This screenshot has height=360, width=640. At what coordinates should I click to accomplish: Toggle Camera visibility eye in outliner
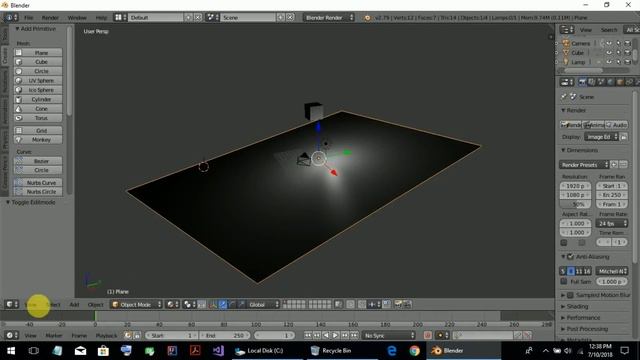609,43
